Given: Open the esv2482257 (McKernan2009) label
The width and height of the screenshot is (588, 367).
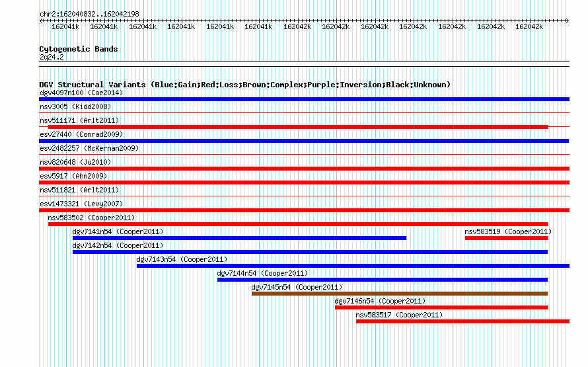Looking at the screenshot, I should tap(89, 148).
